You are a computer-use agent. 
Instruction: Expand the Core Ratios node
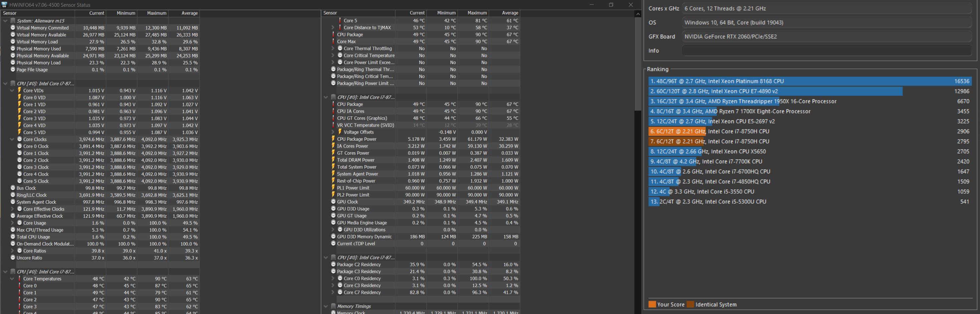coord(12,251)
